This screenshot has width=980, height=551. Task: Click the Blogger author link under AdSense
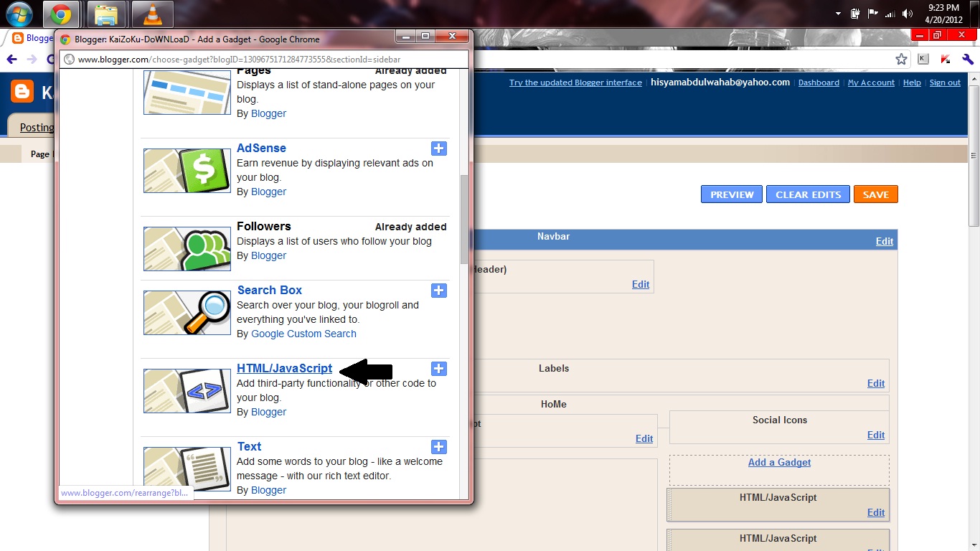(x=268, y=192)
